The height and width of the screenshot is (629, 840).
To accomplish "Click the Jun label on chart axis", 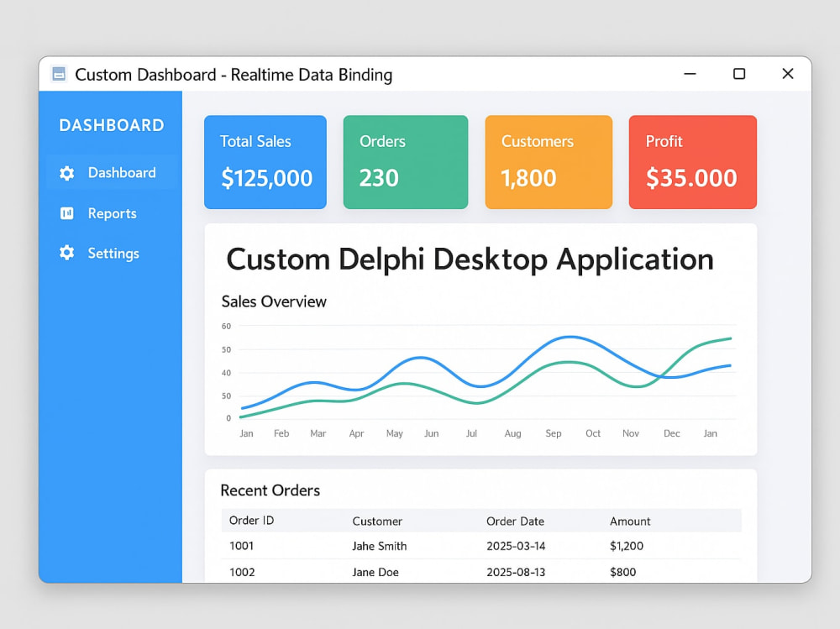I will point(431,433).
